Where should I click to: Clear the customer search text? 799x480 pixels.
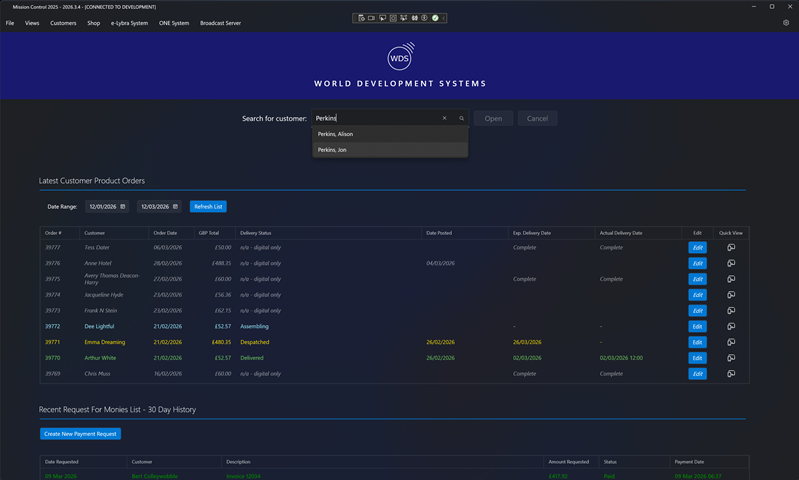click(444, 118)
